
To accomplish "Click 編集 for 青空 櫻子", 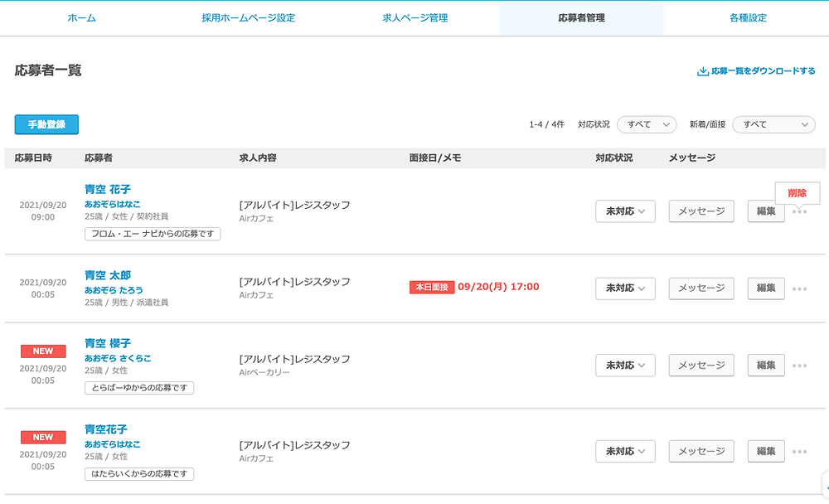I will [766, 366].
